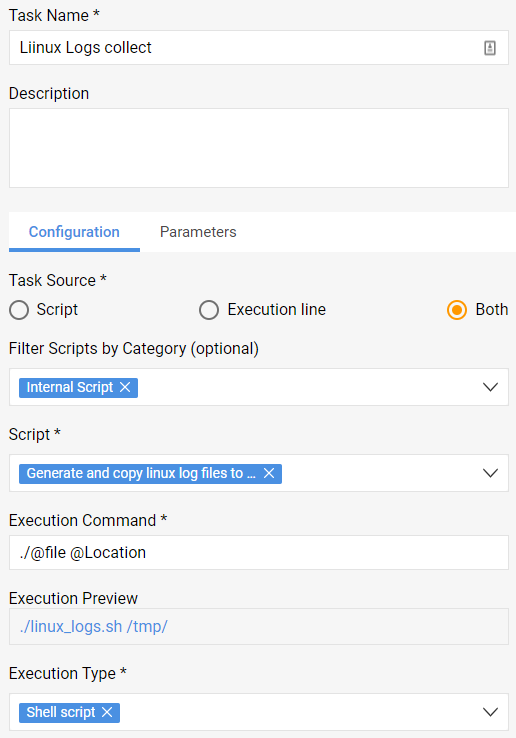516x738 pixels.
Task: Select the Script radio button
Action: point(19,310)
